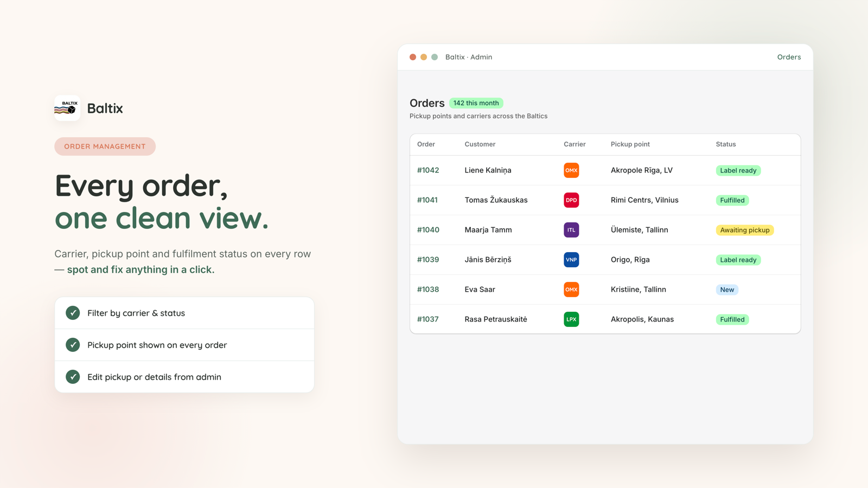Click the ORDER MANAGEMENT pill label
Screen dimensions: 868x488
(105, 146)
